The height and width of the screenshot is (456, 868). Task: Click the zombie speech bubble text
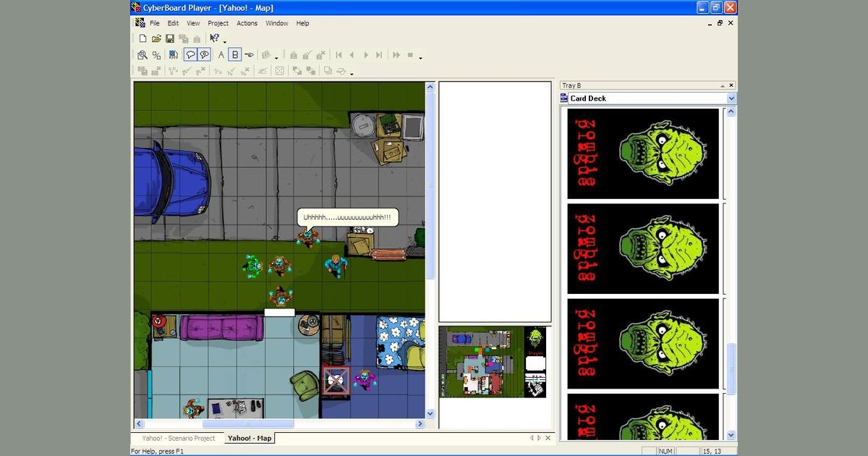click(x=347, y=217)
